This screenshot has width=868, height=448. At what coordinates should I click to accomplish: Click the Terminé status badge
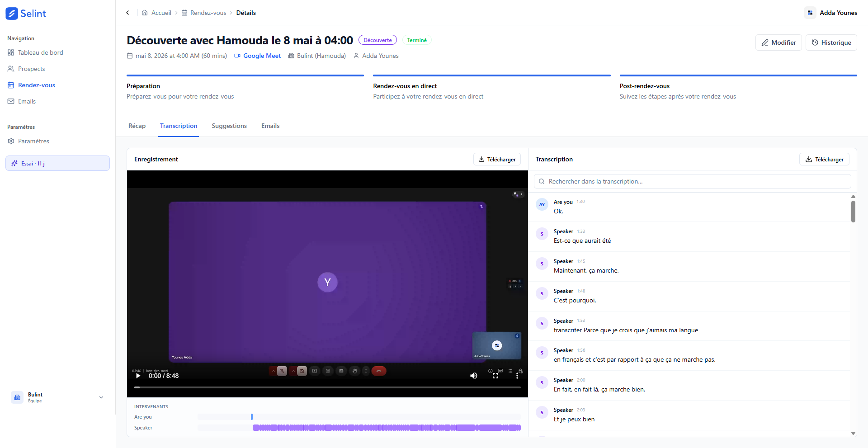tap(417, 40)
